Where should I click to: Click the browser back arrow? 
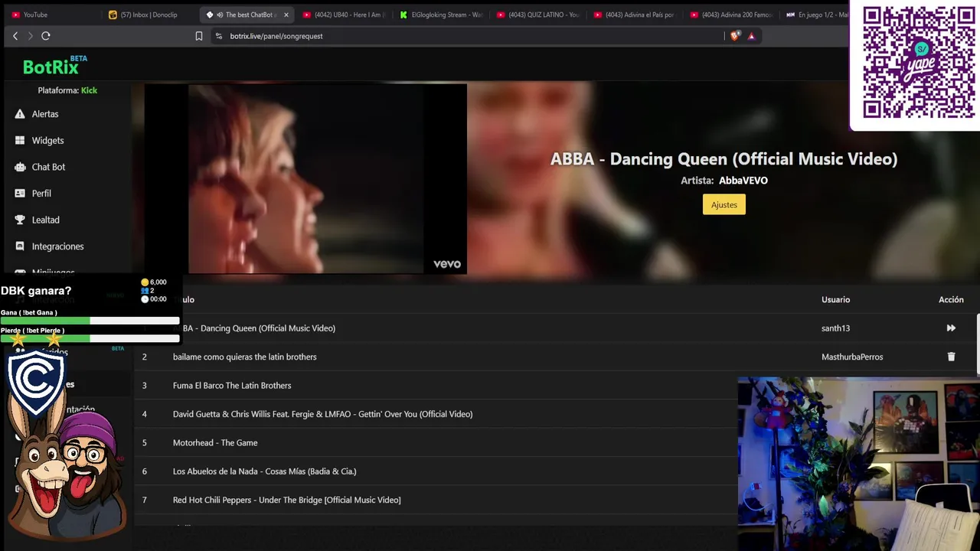click(x=15, y=36)
